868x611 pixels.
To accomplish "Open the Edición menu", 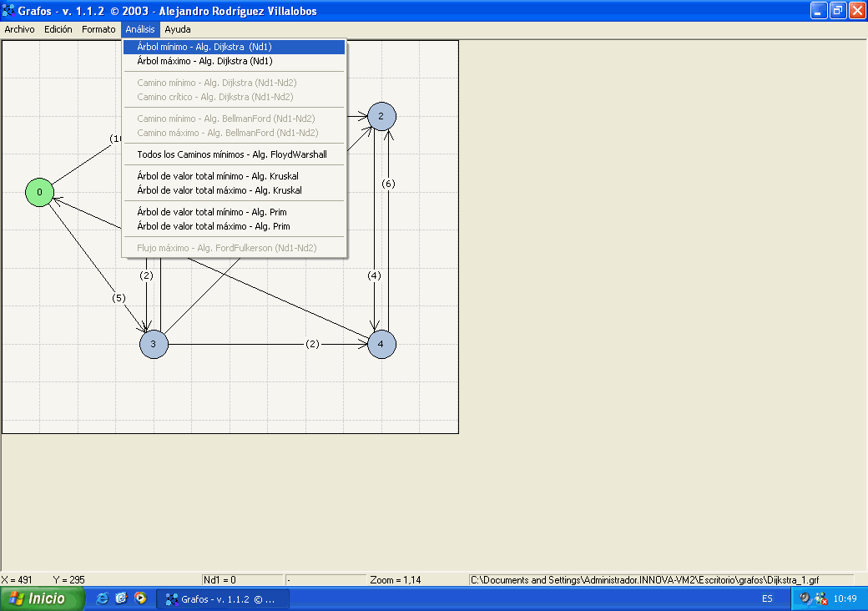I will point(58,29).
